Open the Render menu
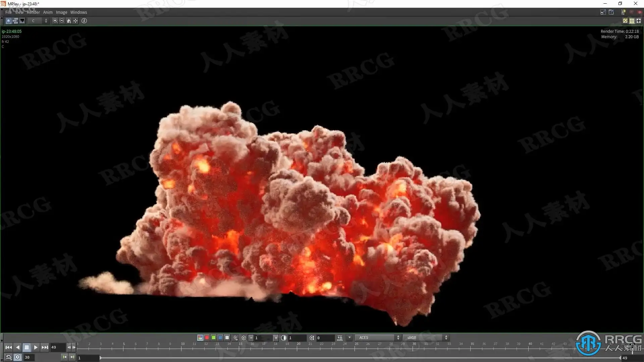The height and width of the screenshot is (362, 644). pyautogui.click(x=33, y=12)
